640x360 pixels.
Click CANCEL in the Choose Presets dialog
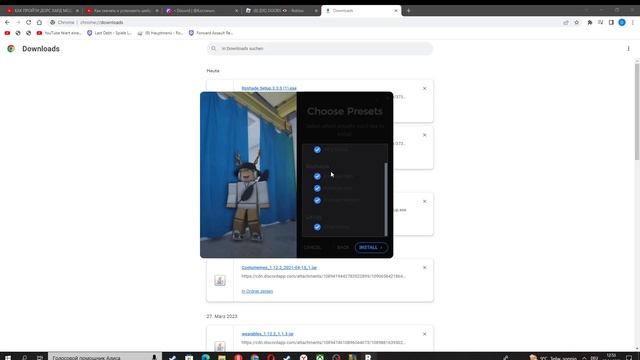coord(313,248)
